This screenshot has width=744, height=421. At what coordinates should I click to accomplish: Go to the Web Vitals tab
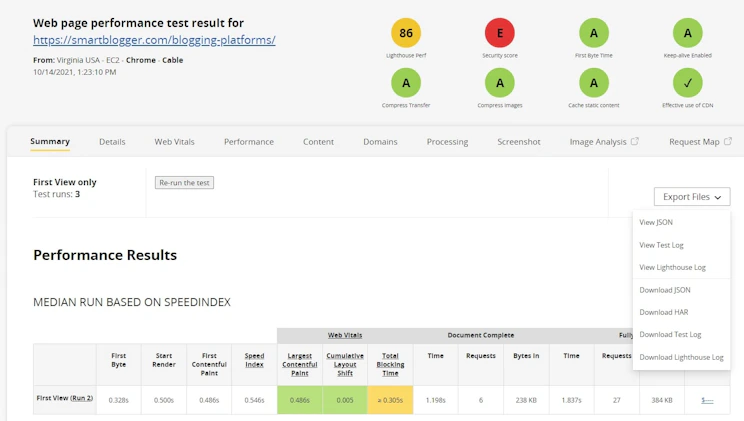click(x=174, y=141)
